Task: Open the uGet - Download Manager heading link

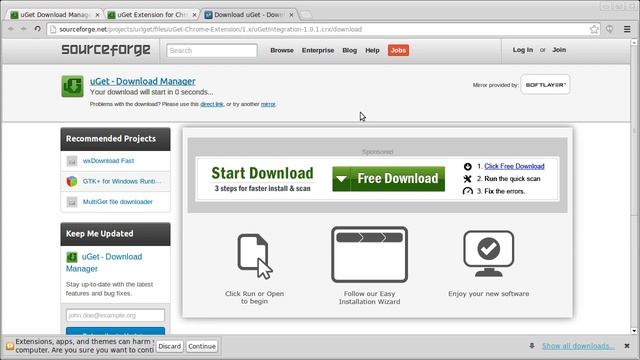Action: tap(143, 81)
